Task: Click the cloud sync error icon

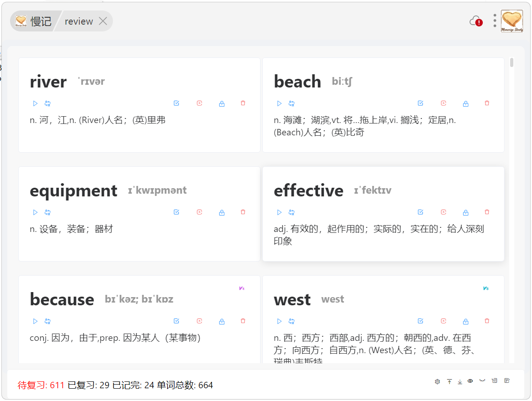Action: tap(476, 21)
